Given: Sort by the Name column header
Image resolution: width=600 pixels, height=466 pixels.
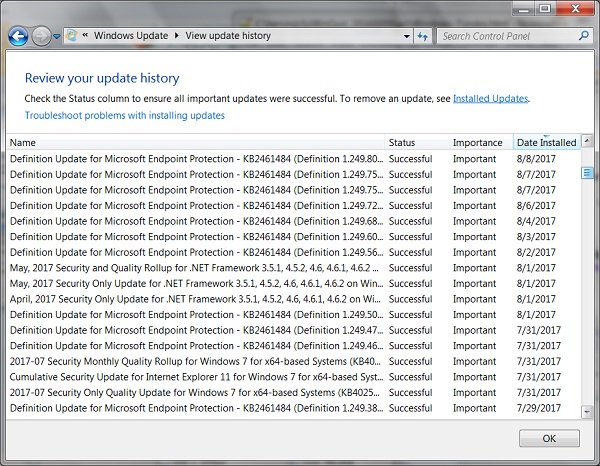Looking at the screenshot, I should click(x=196, y=142).
